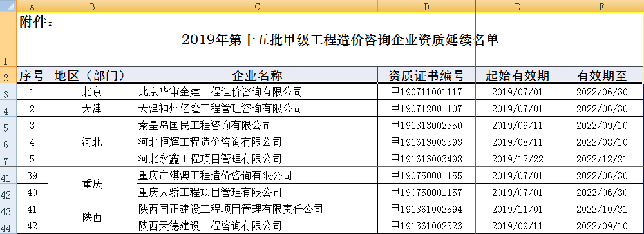
Task: Select row 41 header
Action: [8, 175]
